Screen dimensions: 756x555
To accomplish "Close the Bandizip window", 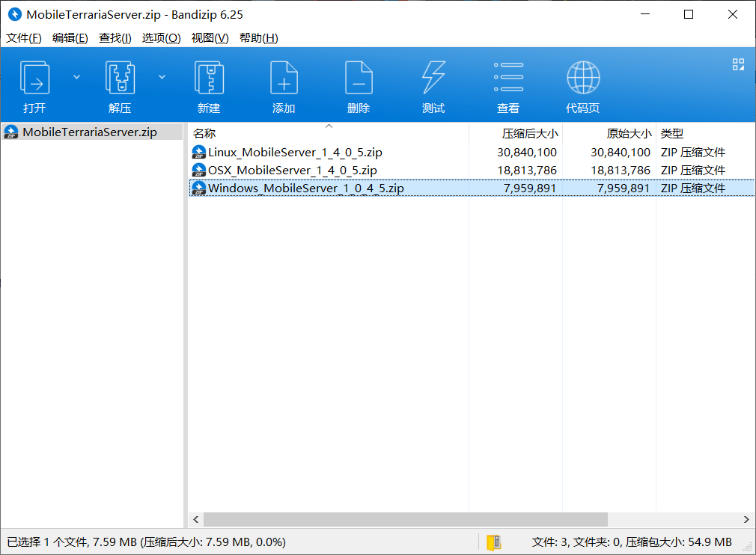I will click(732, 14).
